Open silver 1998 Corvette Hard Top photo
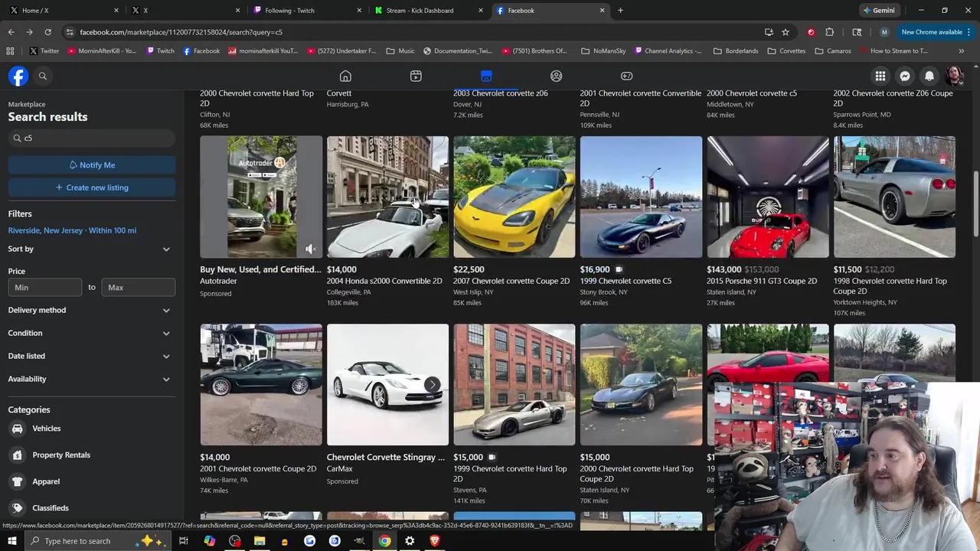 click(894, 197)
